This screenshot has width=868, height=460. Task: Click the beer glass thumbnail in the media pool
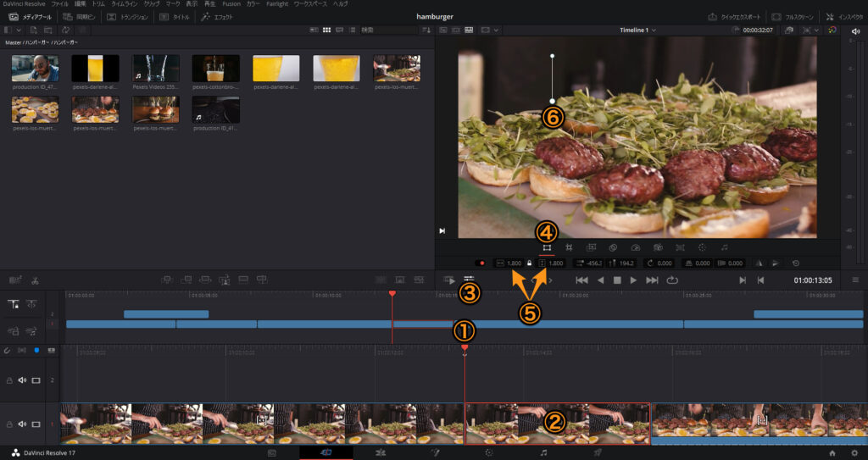[x=95, y=68]
